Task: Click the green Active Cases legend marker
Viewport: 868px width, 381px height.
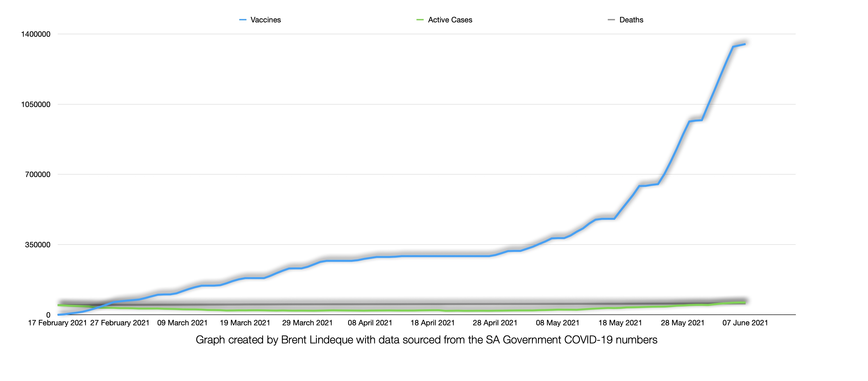Action: (x=420, y=19)
